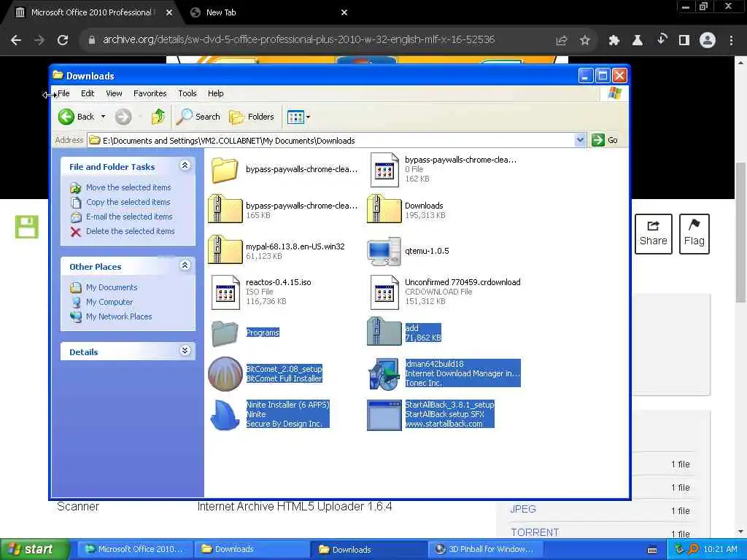Screen dimensions: 747x560
Task: Go up one folder level
Action: 158,117
